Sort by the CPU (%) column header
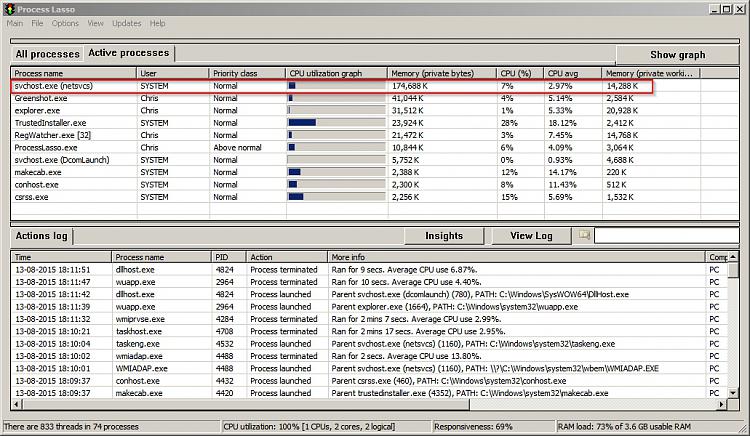Image resolution: width=750 pixels, height=436 pixels. pyautogui.click(x=520, y=73)
